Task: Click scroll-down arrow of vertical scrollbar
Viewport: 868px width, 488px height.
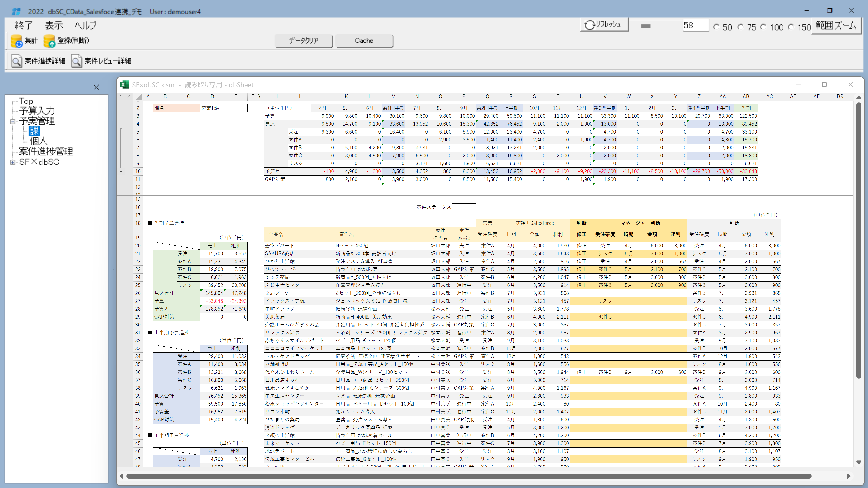Action: [x=859, y=462]
